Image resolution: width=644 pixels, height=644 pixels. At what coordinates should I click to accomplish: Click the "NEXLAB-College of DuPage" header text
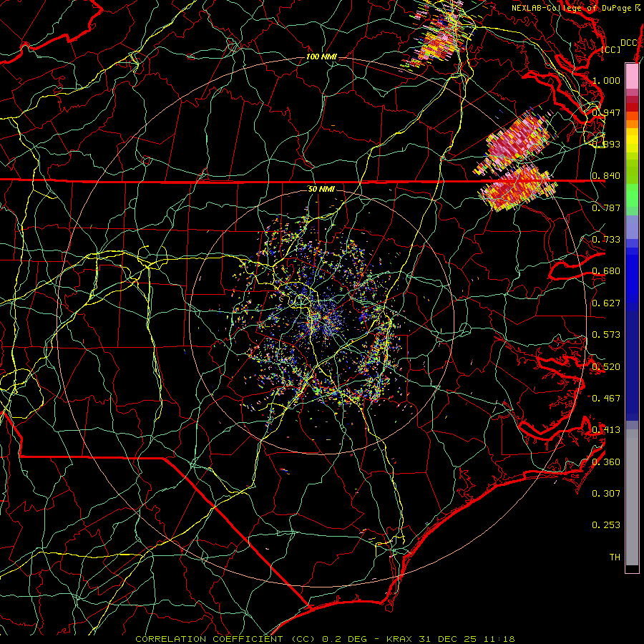click(x=573, y=8)
